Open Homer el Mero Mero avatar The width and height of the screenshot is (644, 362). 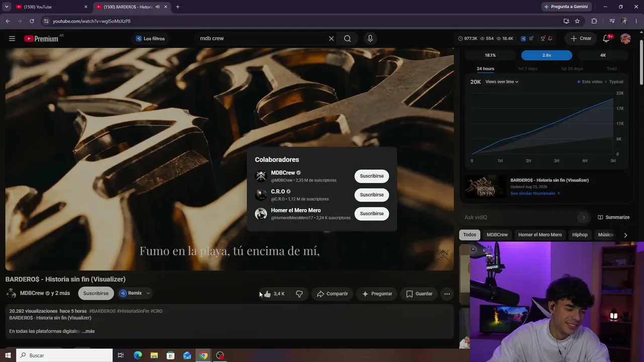point(261,214)
